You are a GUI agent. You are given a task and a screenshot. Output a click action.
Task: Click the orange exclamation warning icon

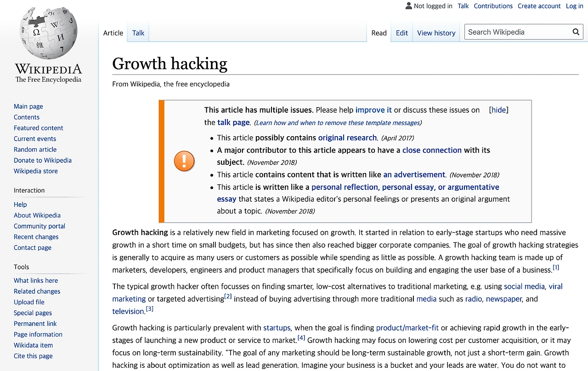(184, 161)
